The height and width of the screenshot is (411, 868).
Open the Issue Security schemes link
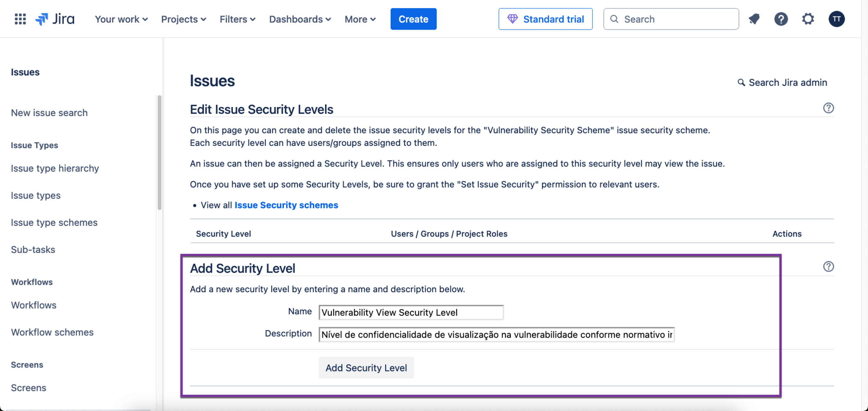(286, 205)
